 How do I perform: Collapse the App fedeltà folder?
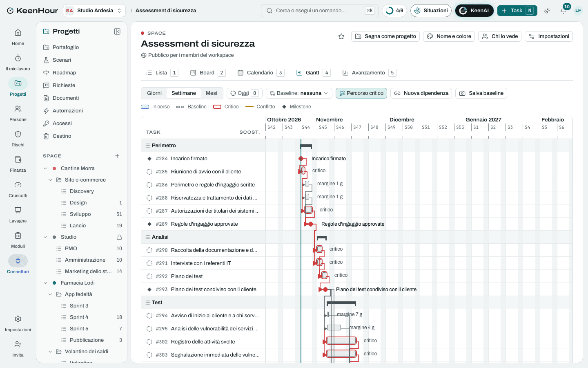[x=50, y=294]
